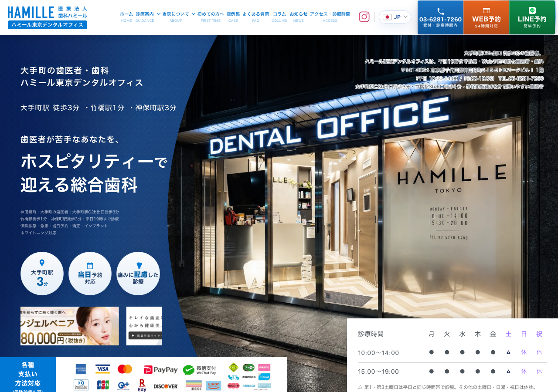Open the 症例集 CASE menu item
The image size is (558, 392).
tap(233, 17)
